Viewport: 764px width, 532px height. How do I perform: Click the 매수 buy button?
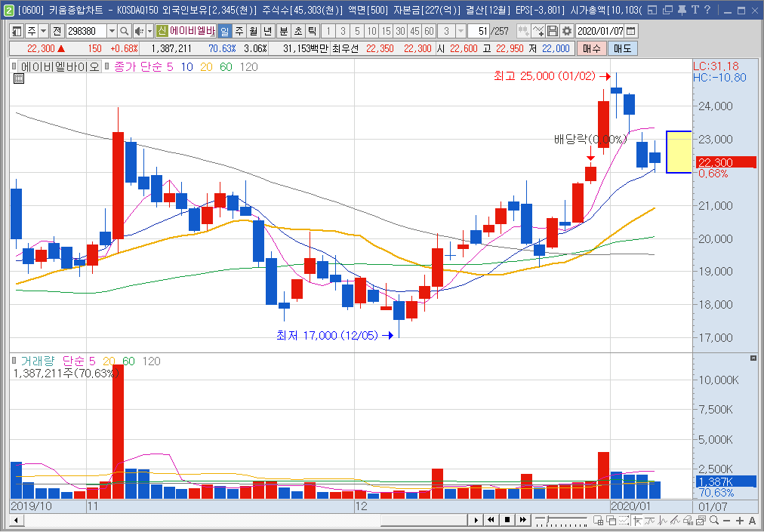[592, 49]
